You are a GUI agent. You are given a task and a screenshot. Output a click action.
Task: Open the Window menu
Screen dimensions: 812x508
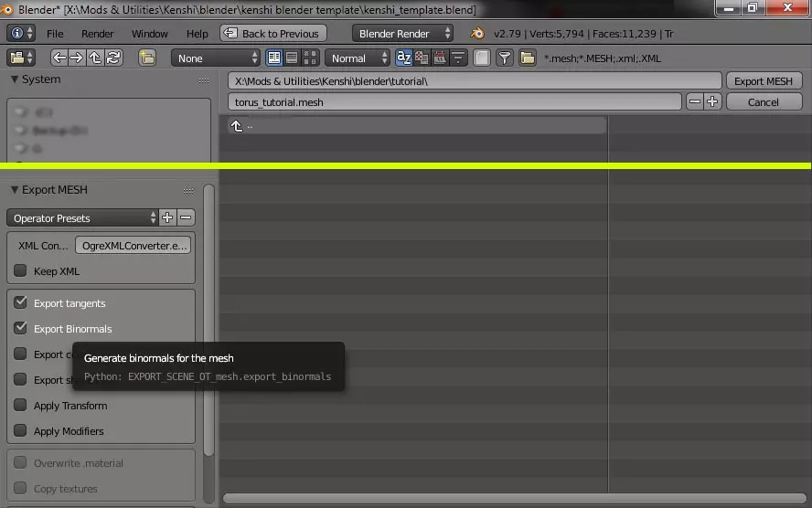[150, 34]
